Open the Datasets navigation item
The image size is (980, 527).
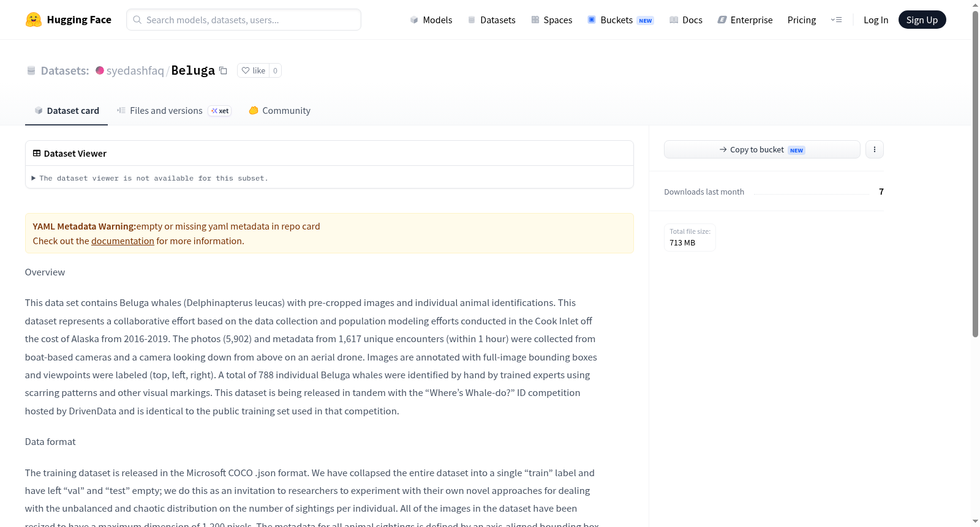pyautogui.click(x=491, y=20)
